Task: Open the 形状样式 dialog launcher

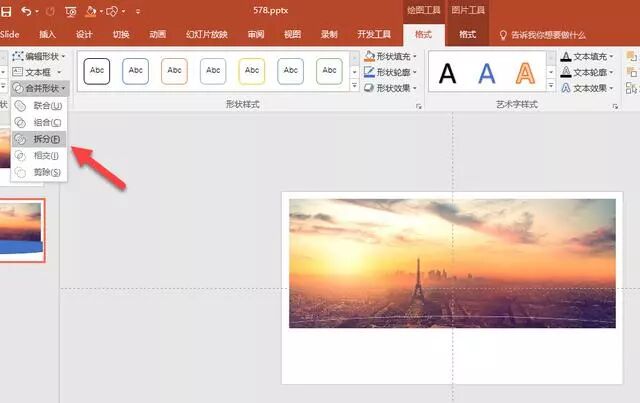Action: tap(419, 106)
